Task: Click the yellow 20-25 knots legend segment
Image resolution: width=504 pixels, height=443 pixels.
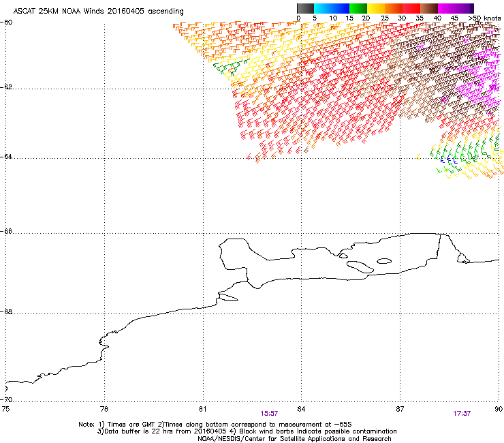Action: (x=376, y=8)
